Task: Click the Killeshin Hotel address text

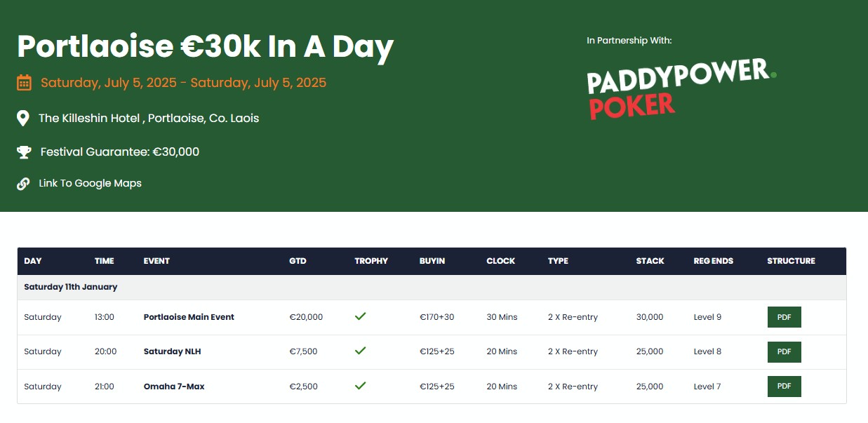Action: pos(149,118)
